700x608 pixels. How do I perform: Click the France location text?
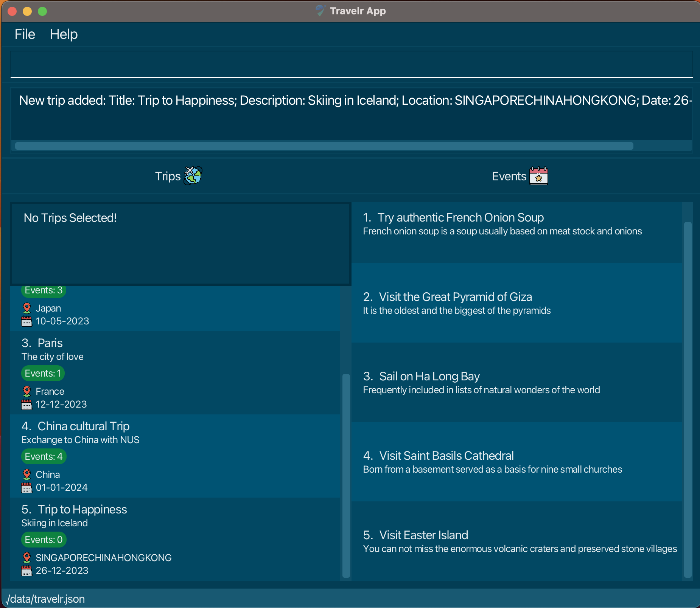50,391
